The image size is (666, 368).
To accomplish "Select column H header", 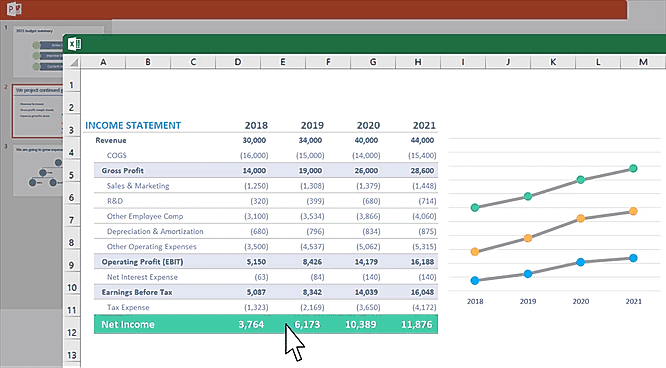I will (x=418, y=62).
